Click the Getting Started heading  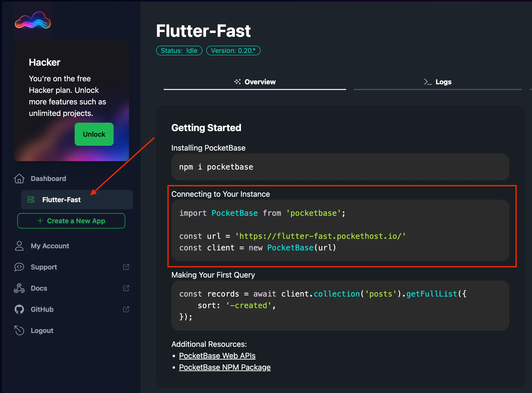(x=206, y=128)
